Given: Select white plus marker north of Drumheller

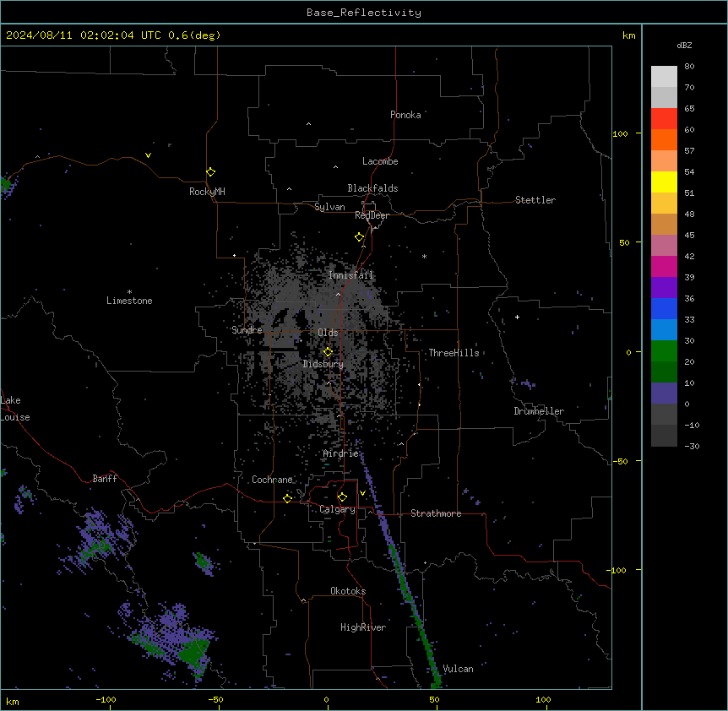Looking at the screenshot, I should (x=517, y=317).
